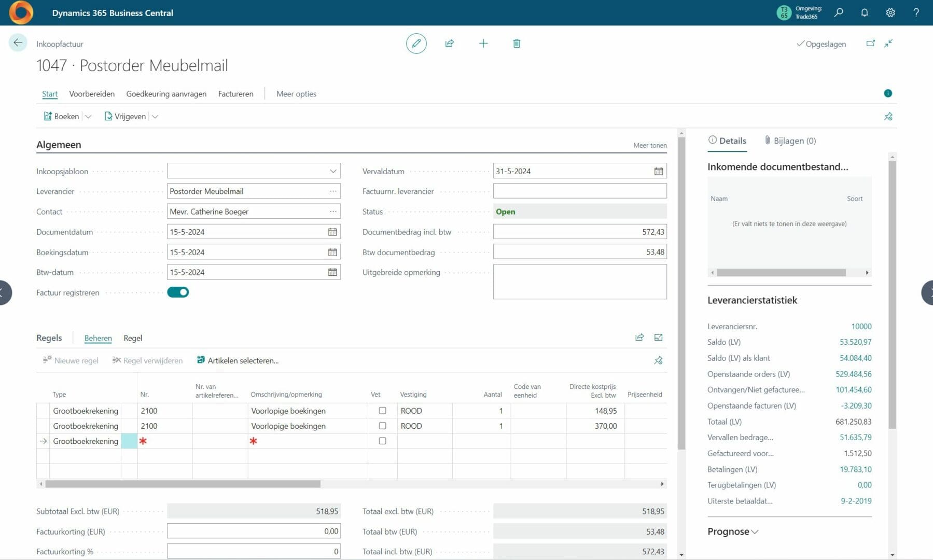
Task: Click the Uitgebreide opmerking text box
Action: tap(580, 282)
